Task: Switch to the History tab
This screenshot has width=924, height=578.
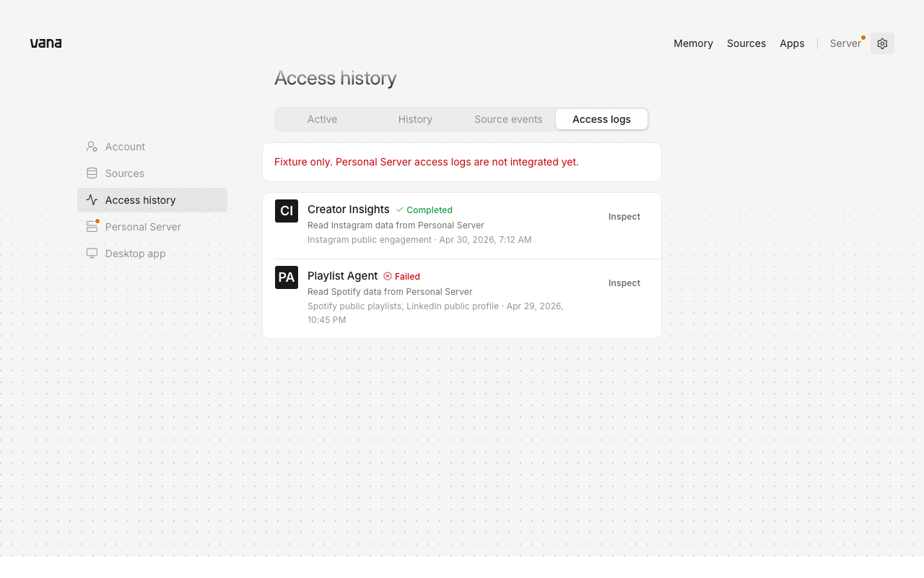Action: pyautogui.click(x=415, y=119)
